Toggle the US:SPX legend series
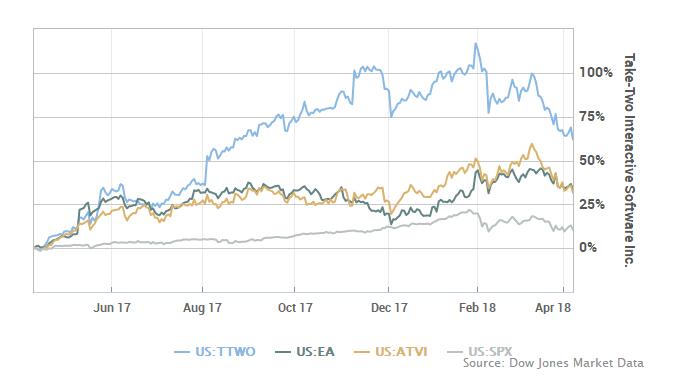The height and width of the screenshot is (381, 682). pyautogui.click(x=480, y=351)
